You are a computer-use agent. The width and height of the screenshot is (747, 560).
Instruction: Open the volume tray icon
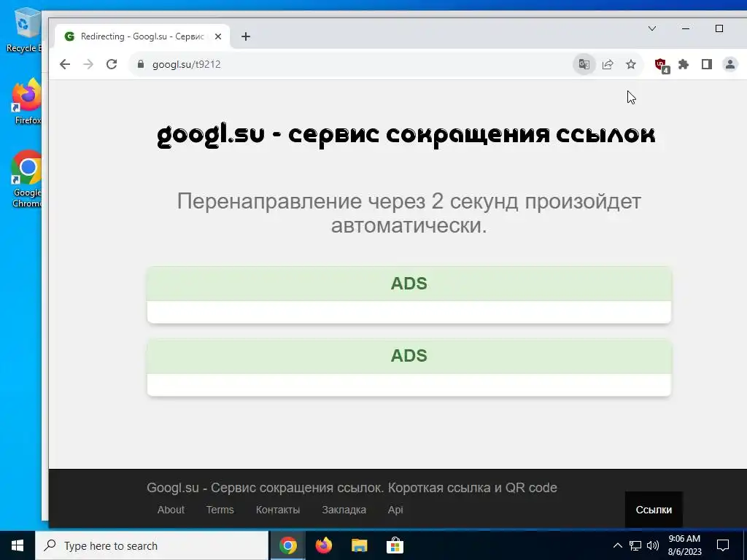pos(653,545)
